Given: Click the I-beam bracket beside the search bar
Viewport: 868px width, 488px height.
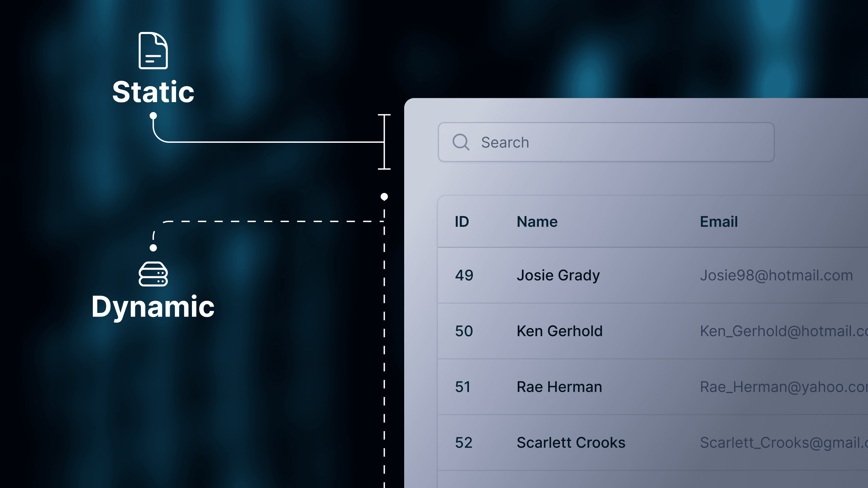Looking at the screenshot, I should click(384, 142).
